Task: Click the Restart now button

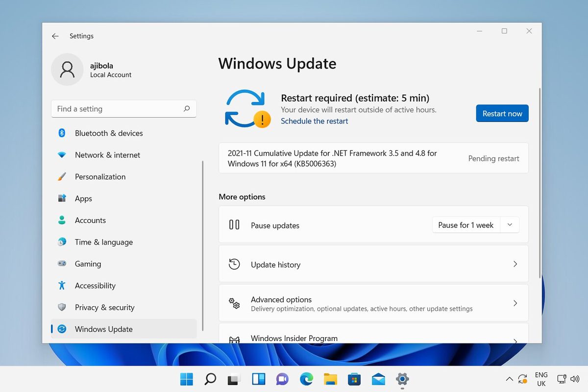Action: click(502, 113)
